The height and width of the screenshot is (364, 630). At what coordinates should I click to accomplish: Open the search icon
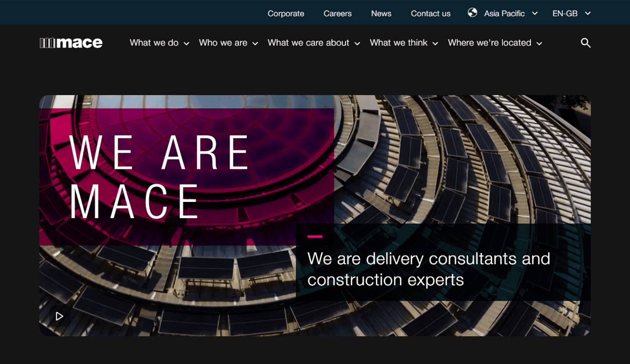point(585,43)
